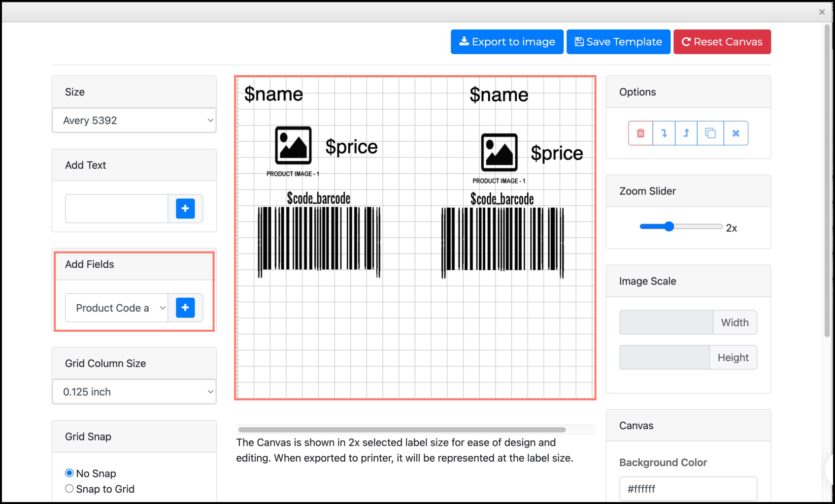Adjust the Zoom Slider handle
Viewport: 835px width, 504px height.
(668, 226)
